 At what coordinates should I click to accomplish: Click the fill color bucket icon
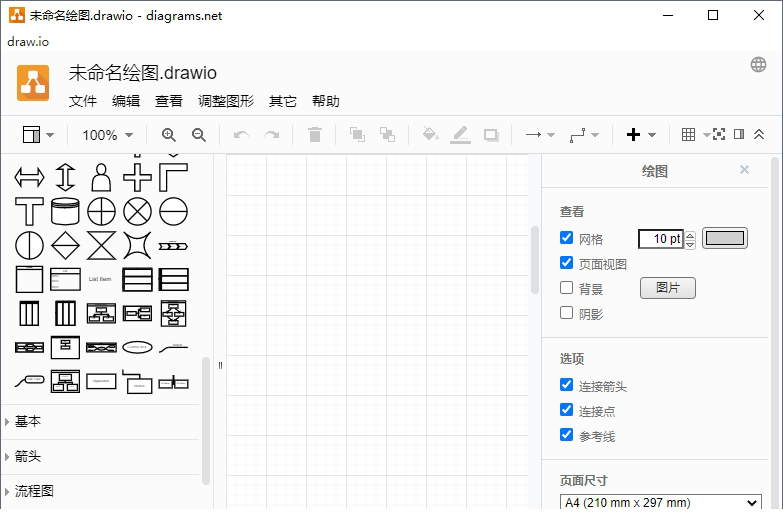coord(430,134)
